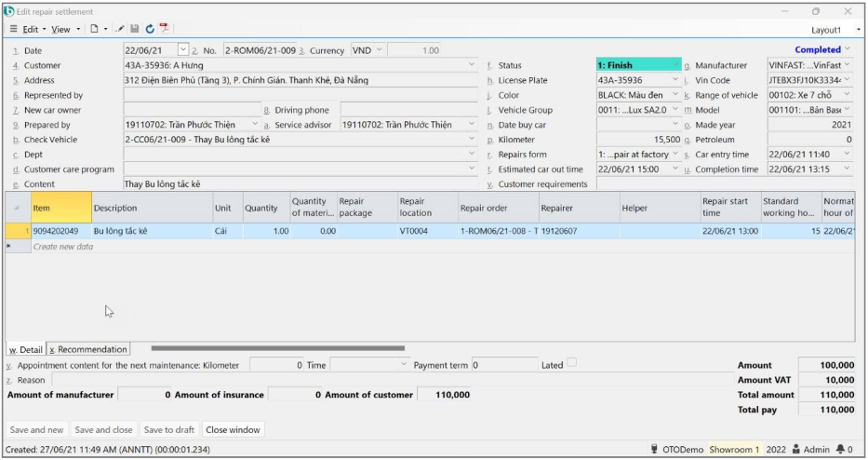The image size is (868, 460).
Task: Click the Admin user icon
Action: pos(796,449)
